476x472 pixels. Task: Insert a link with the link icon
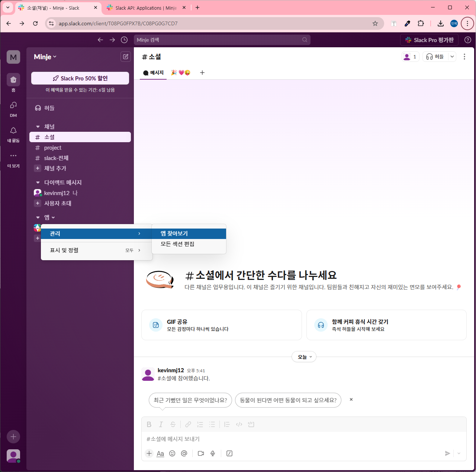click(188, 424)
